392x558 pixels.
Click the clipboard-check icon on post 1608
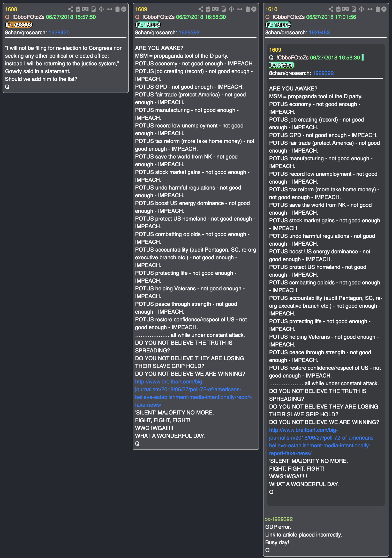78,9
